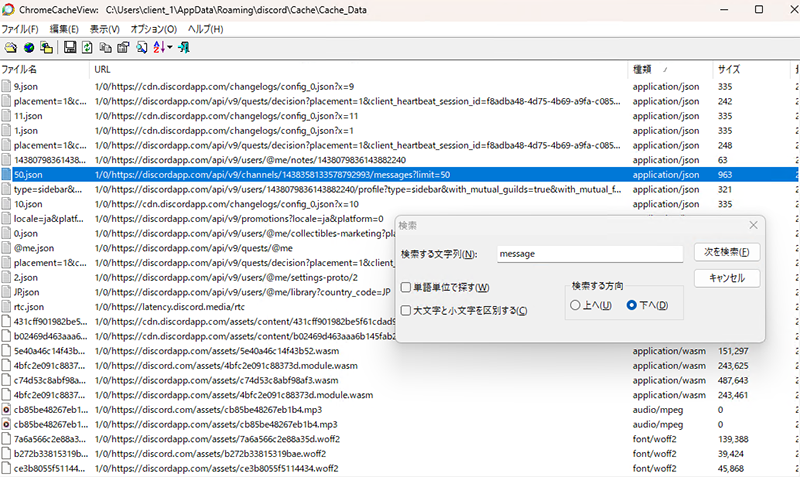This screenshot has height=477, width=800.
Task: Click the Find magnifier toolbar icon
Action: [x=141, y=48]
